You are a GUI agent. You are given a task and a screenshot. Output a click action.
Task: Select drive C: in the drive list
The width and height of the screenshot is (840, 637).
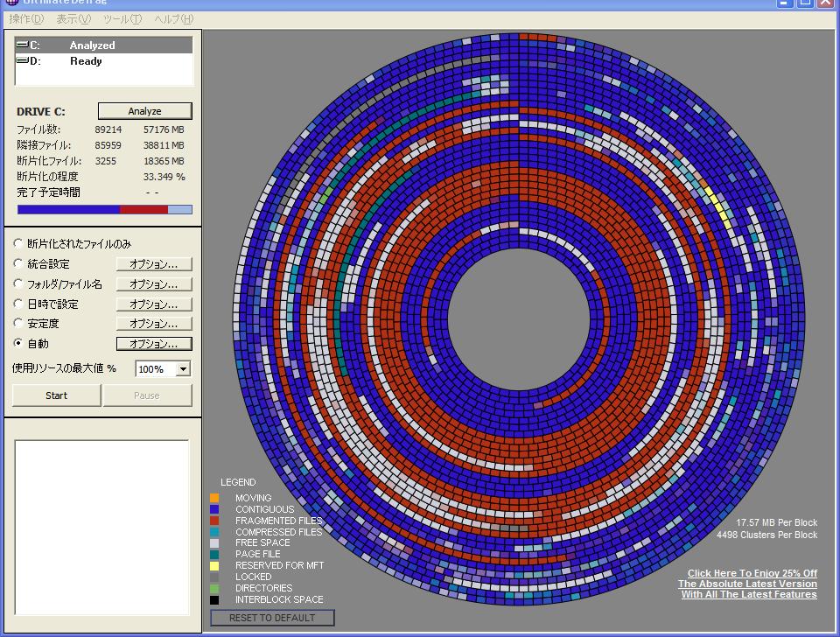point(103,45)
